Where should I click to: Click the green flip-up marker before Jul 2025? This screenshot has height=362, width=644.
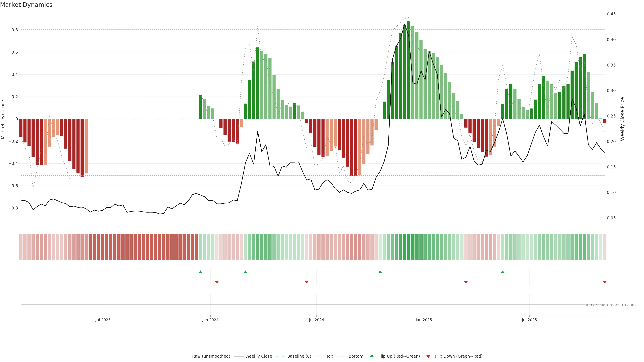[502, 272]
